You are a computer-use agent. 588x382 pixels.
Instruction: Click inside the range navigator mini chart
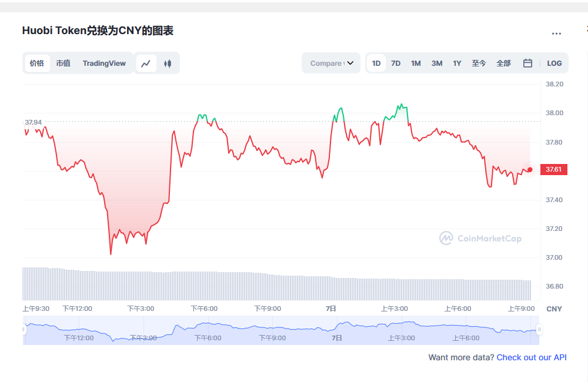click(x=281, y=330)
